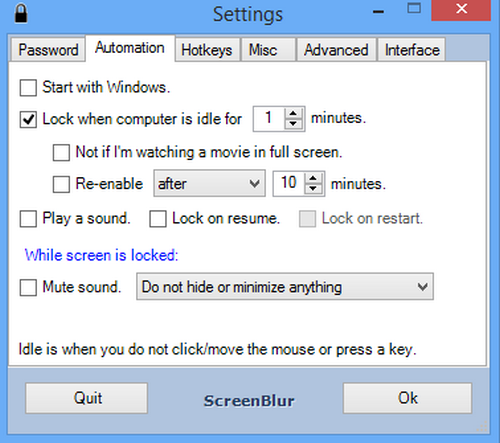This screenshot has width=500, height=443.
Task: Open the Advanced tab
Action: [x=336, y=50]
